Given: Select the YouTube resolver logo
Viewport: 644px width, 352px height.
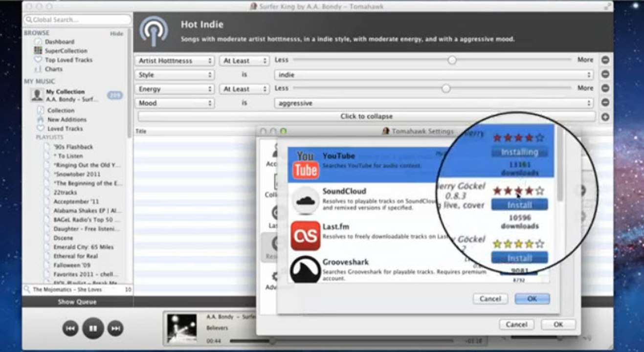Looking at the screenshot, I should point(305,165).
